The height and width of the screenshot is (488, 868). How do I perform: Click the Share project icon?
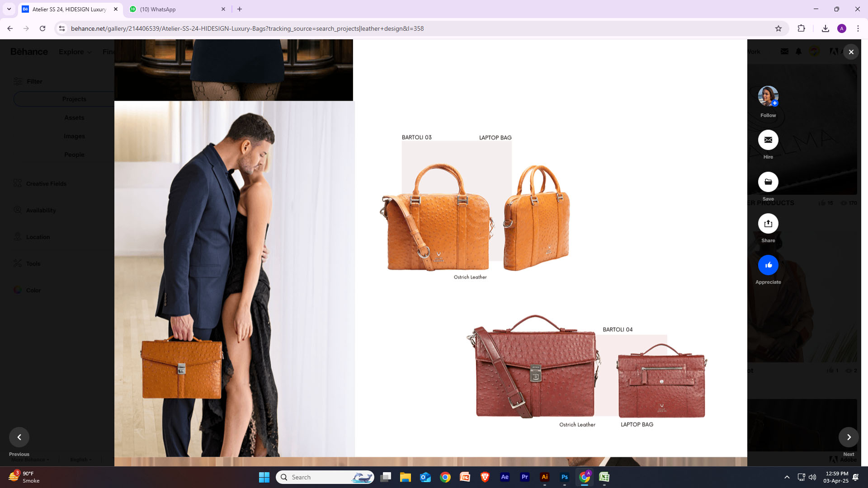(x=768, y=224)
